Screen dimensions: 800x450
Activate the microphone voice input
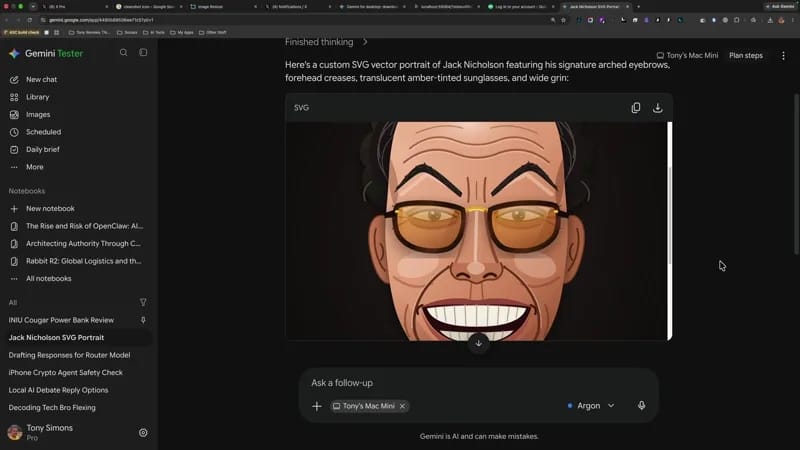[x=642, y=406]
